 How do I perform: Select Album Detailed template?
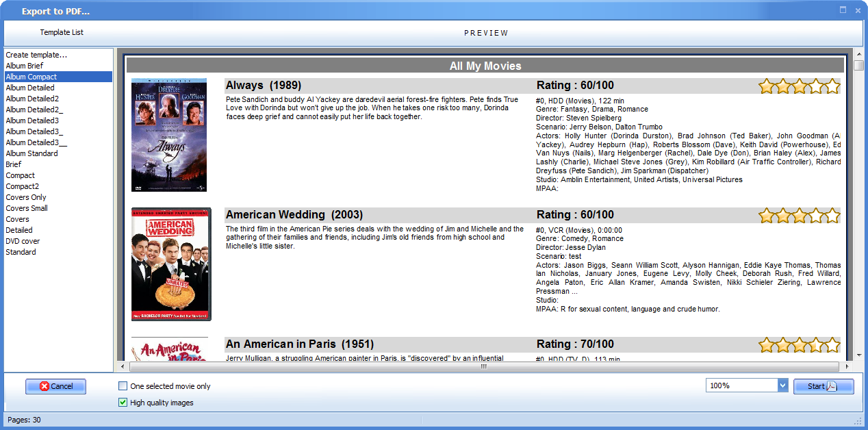[58, 88]
